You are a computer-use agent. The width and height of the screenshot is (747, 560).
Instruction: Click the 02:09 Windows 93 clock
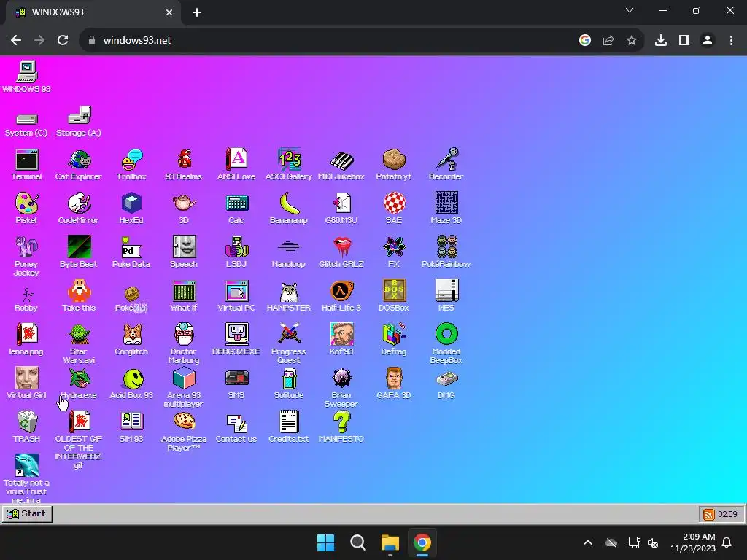click(727, 514)
